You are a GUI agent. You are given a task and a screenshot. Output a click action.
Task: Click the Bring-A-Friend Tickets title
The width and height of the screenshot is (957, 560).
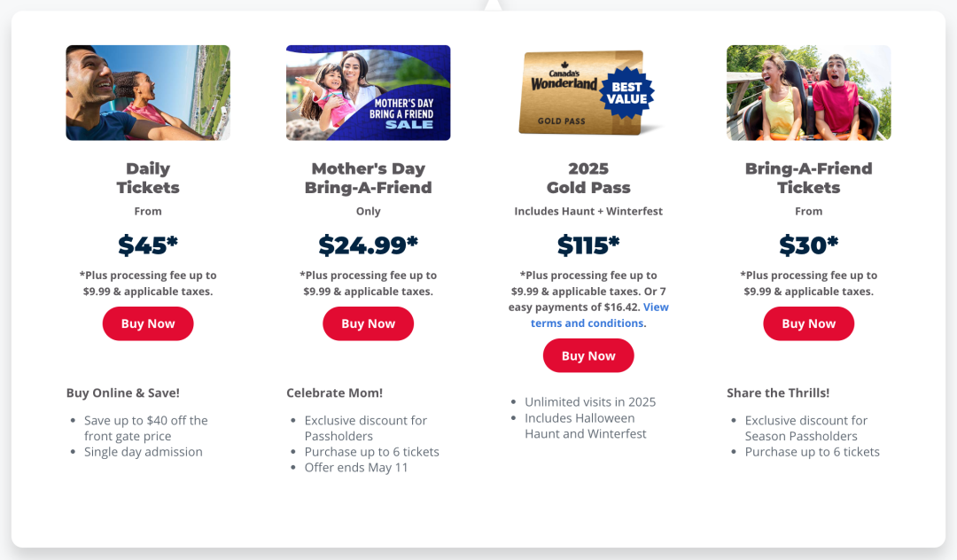click(809, 177)
